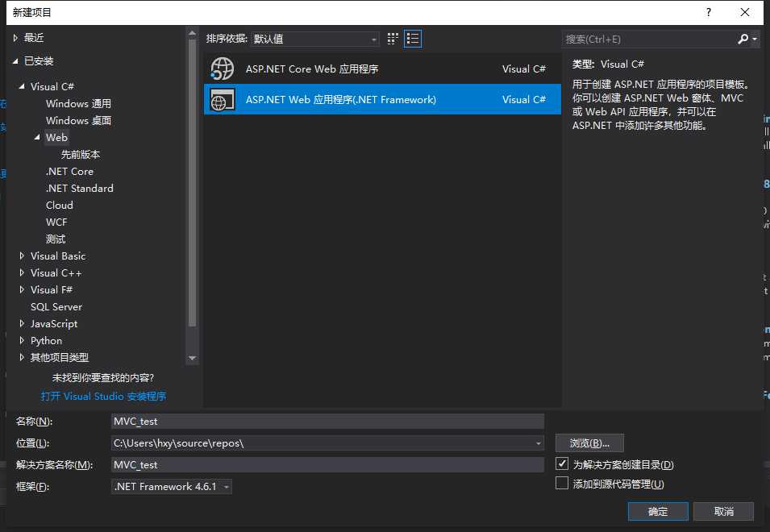Screen dimensions: 770x532
Task: Select Windows 通用 category
Action: pos(78,103)
